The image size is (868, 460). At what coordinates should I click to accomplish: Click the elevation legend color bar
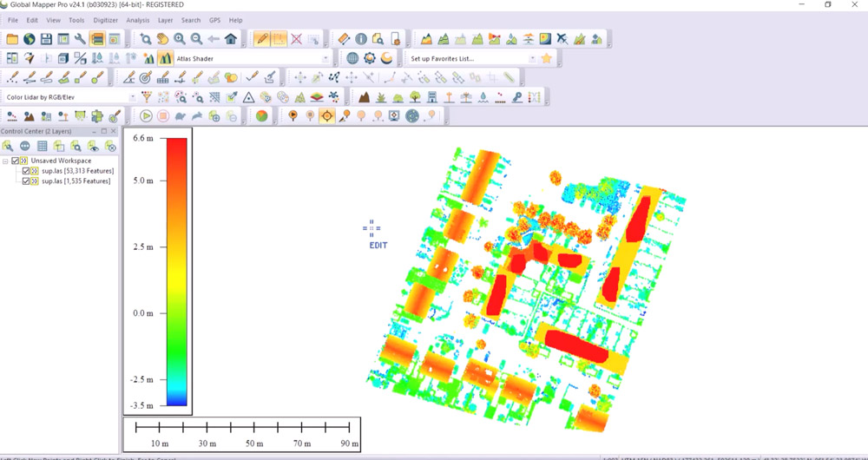pos(176,272)
